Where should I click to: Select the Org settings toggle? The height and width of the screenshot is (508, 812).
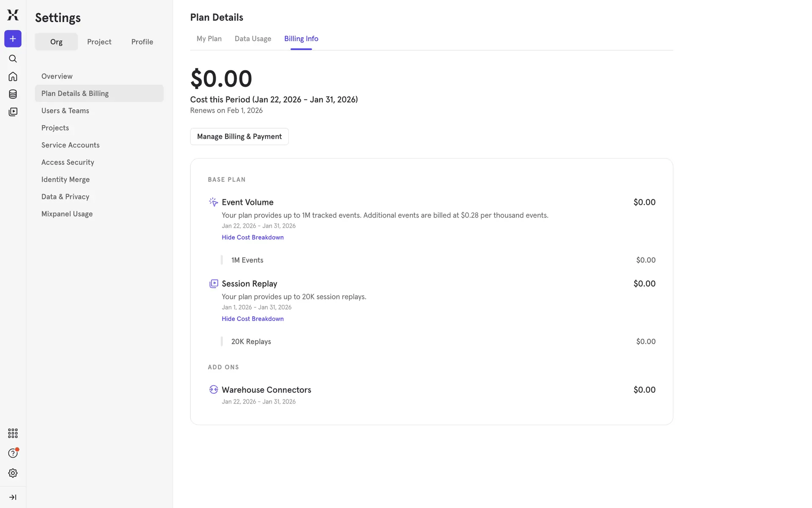[56, 42]
